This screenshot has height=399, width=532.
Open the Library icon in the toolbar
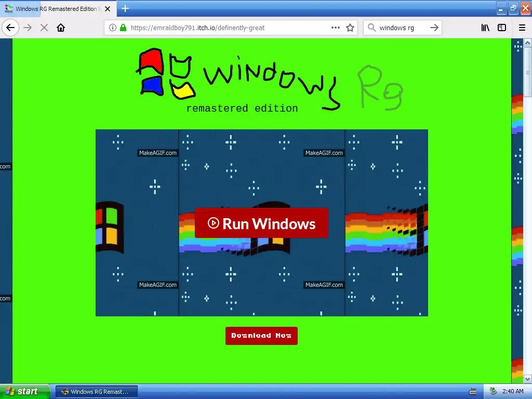pyautogui.click(x=485, y=28)
